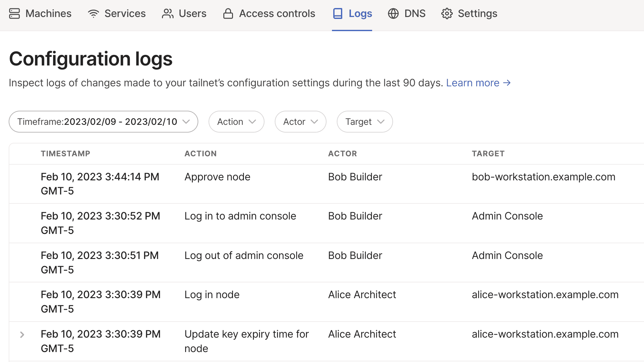Open the Actor filter dropdown
This screenshot has height=362, width=644.
300,122
